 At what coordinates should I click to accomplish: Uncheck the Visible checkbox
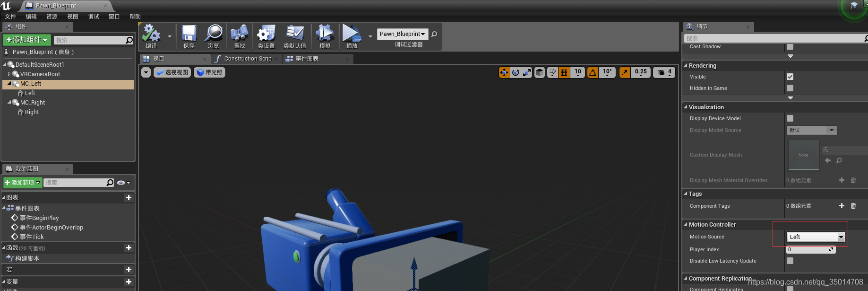coord(790,77)
